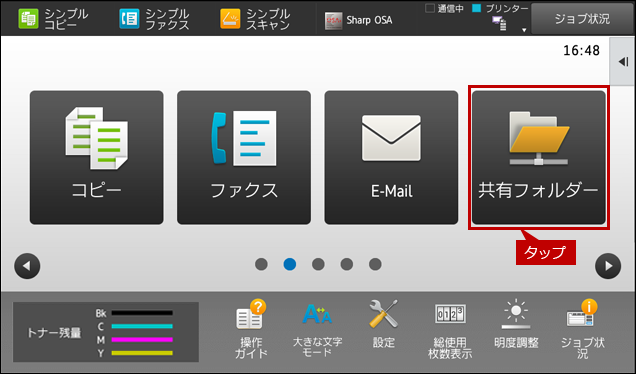Open the E-Mail tile
Screen dimensions: 636x374
[x=391, y=157]
